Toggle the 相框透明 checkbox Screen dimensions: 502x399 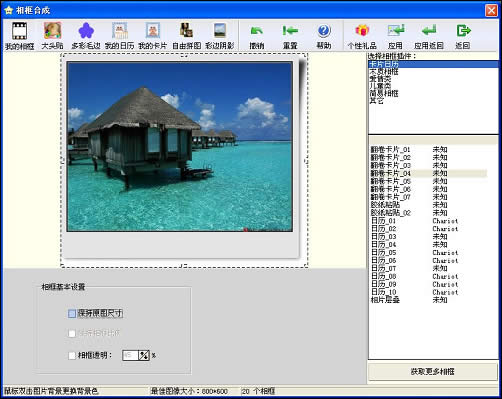click(x=72, y=356)
